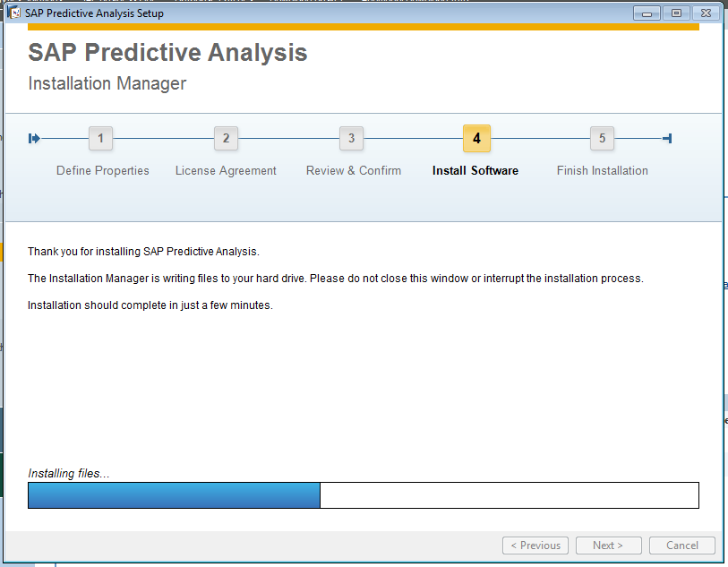Minimize the setup window
The image size is (728, 567).
click(x=647, y=13)
